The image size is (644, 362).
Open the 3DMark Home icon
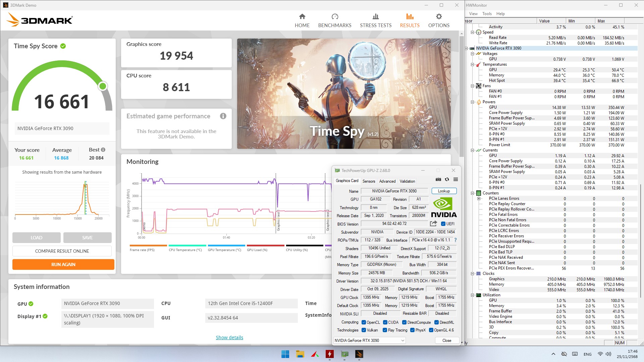pyautogui.click(x=302, y=17)
